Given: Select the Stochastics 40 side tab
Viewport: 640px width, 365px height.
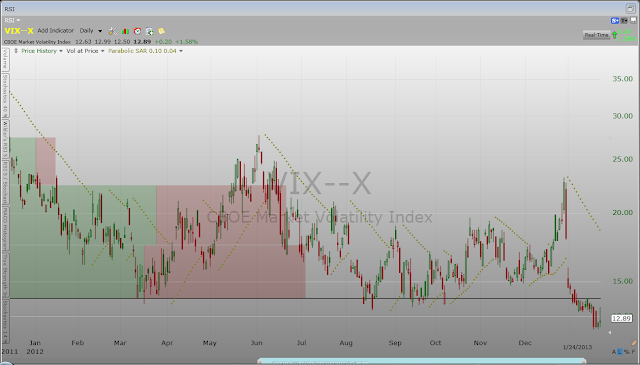Looking at the screenshot, I should [x=5, y=96].
